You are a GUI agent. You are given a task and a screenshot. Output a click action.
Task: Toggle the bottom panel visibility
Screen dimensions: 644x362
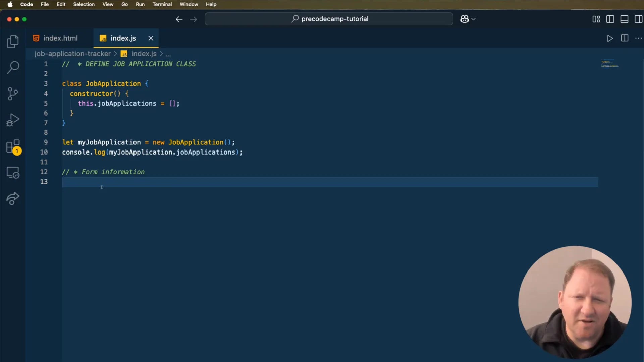[x=624, y=19]
